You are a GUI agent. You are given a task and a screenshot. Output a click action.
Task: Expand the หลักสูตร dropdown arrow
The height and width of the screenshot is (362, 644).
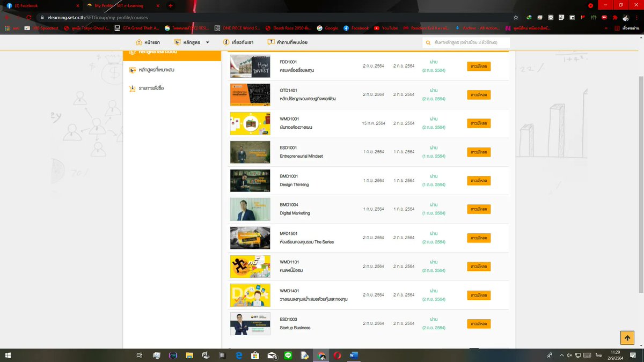click(x=208, y=42)
